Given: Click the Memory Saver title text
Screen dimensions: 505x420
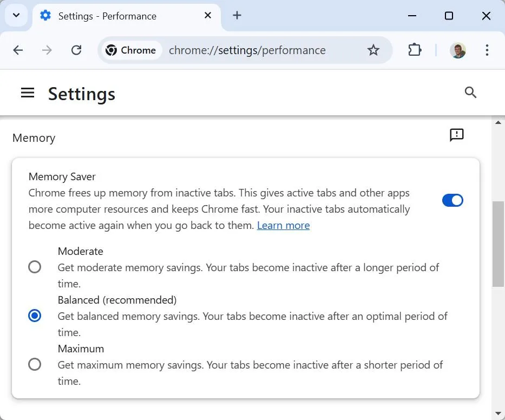Looking at the screenshot, I should (62, 177).
